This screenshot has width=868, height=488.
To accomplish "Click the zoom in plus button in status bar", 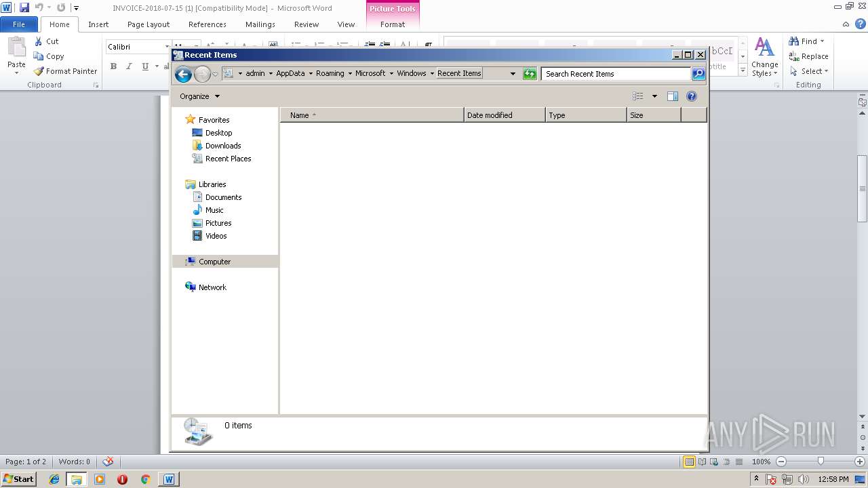I will coord(860,462).
